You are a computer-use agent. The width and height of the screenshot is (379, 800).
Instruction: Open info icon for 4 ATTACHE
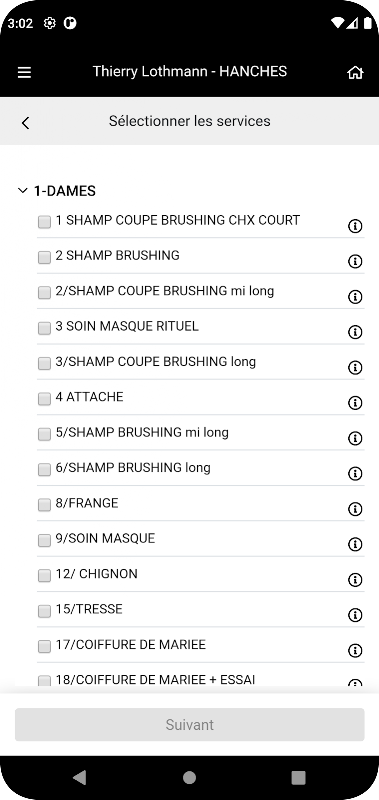pyautogui.click(x=355, y=403)
